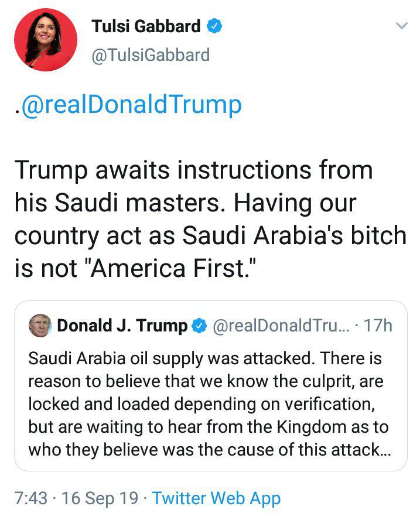Expand the tweet options chevron
The image size is (420, 520).
401,26
